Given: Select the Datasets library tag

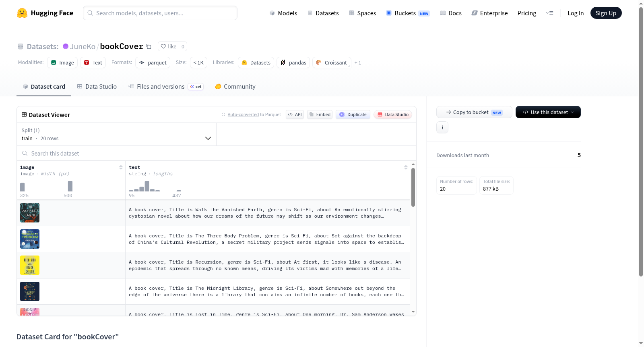Looking at the screenshot, I should (256, 62).
